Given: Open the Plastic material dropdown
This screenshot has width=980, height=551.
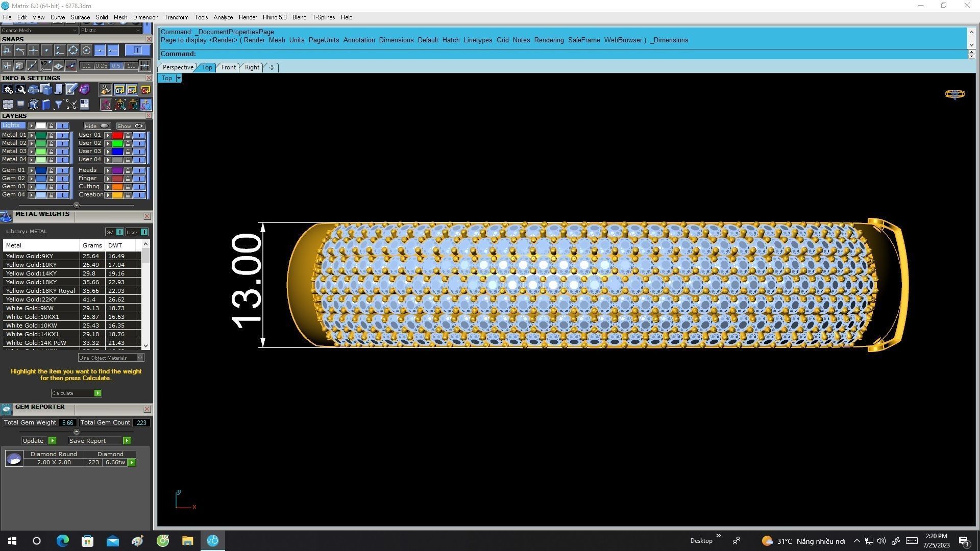Looking at the screenshot, I should 110,30.
